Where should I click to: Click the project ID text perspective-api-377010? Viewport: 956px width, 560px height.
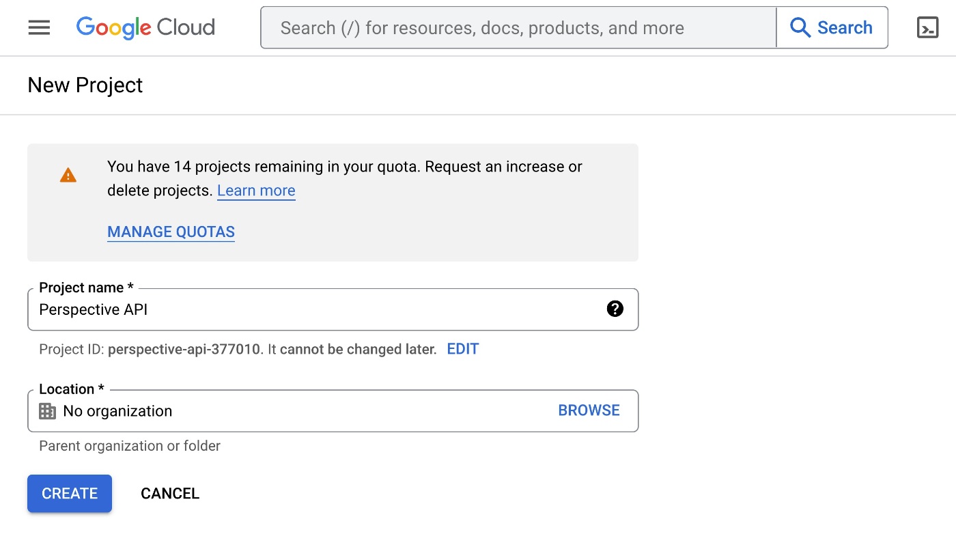(x=184, y=350)
